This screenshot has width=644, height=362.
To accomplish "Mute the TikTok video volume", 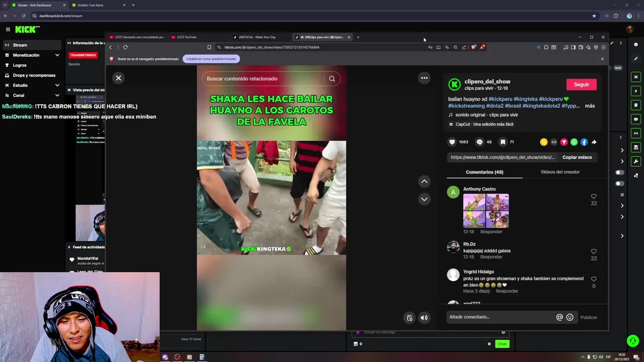I will (424, 318).
